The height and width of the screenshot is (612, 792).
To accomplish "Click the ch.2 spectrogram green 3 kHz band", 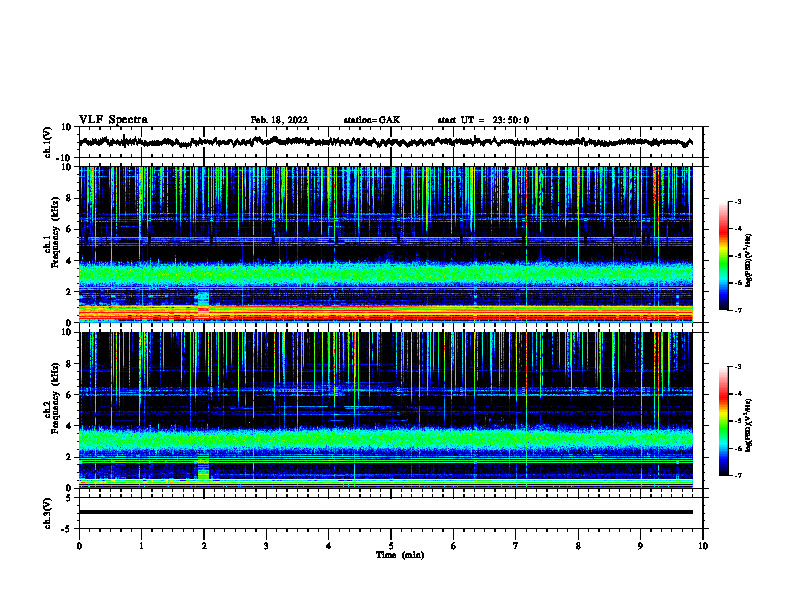I will pos(385,439).
